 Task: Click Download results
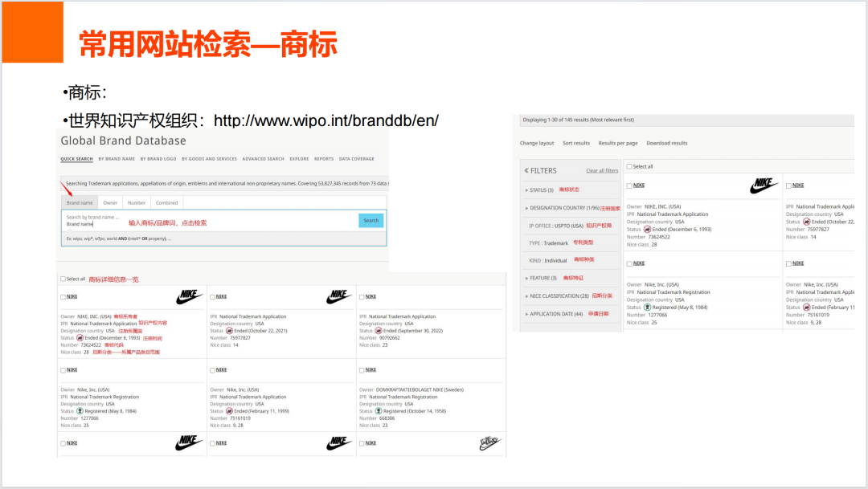point(667,143)
